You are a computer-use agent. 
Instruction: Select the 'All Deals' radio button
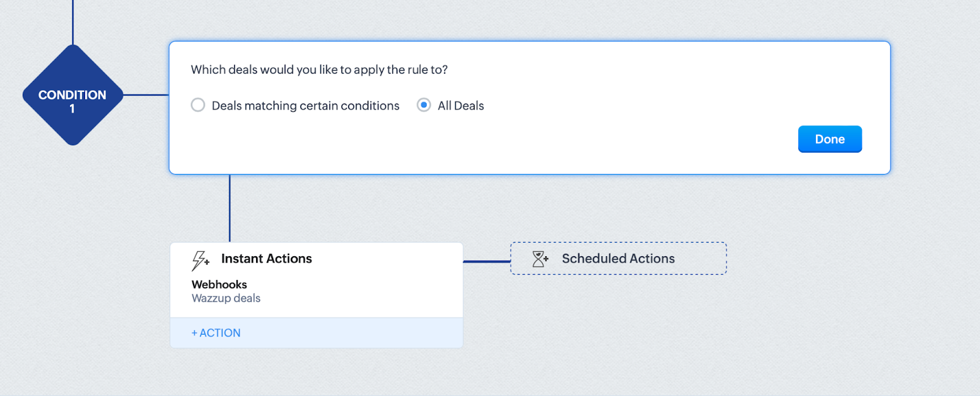coord(423,105)
